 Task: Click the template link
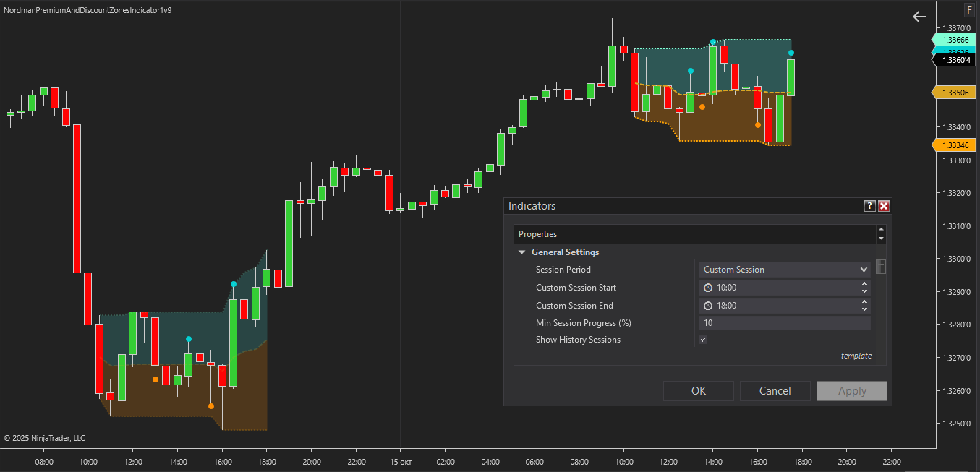pos(856,356)
